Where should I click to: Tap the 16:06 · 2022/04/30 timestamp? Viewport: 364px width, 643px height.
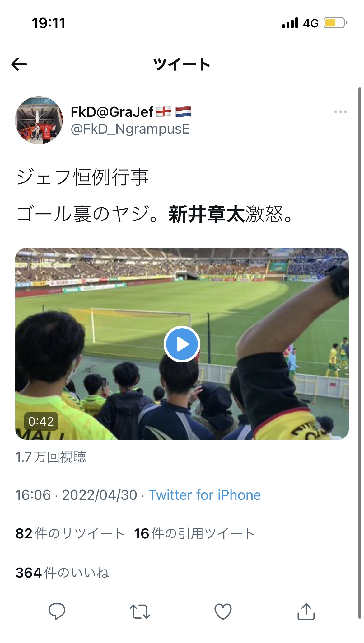click(x=76, y=495)
